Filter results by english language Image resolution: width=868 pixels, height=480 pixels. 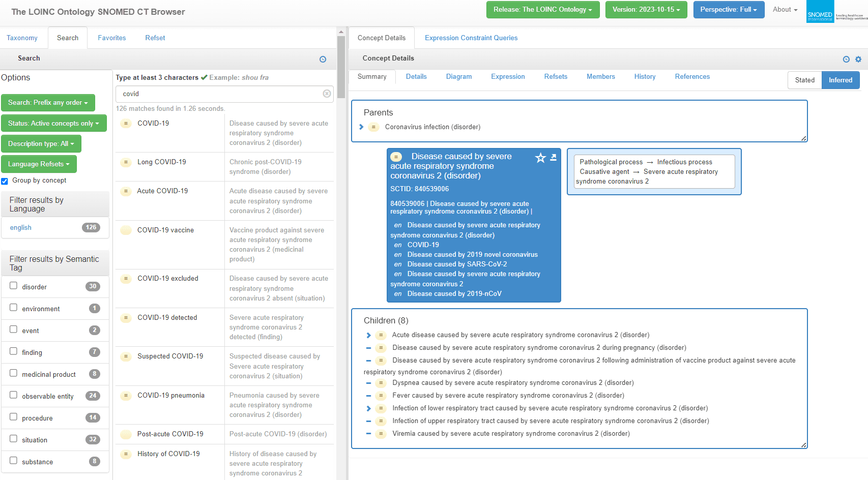tap(21, 228)
